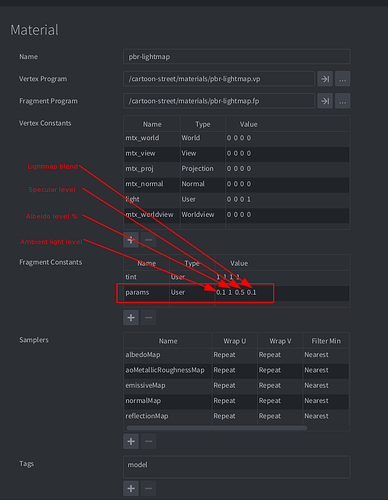The height and width of the screenshot is (500, 388).
Task: Click the Fragment Program path field
Action: [x=219, y=101]
